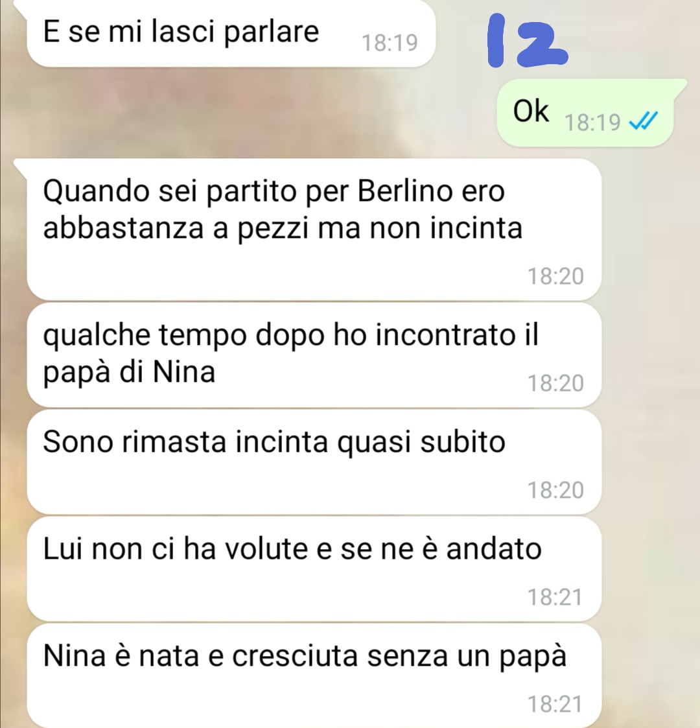Image resolution: width=700 pixels, height=728 pixels.
Task: Select the 'Nina è nata e cresciuta' message
Action: click(314, 675)
